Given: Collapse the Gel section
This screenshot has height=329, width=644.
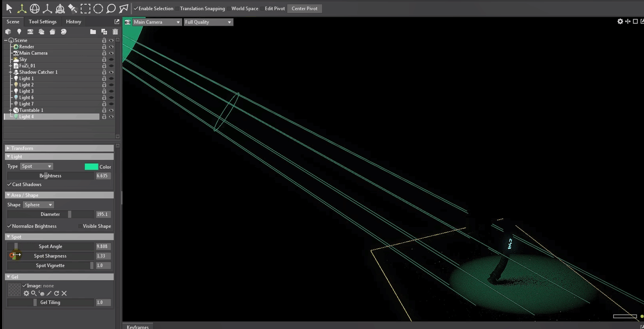Looking at the screenshot, I should tap(59, 277).
